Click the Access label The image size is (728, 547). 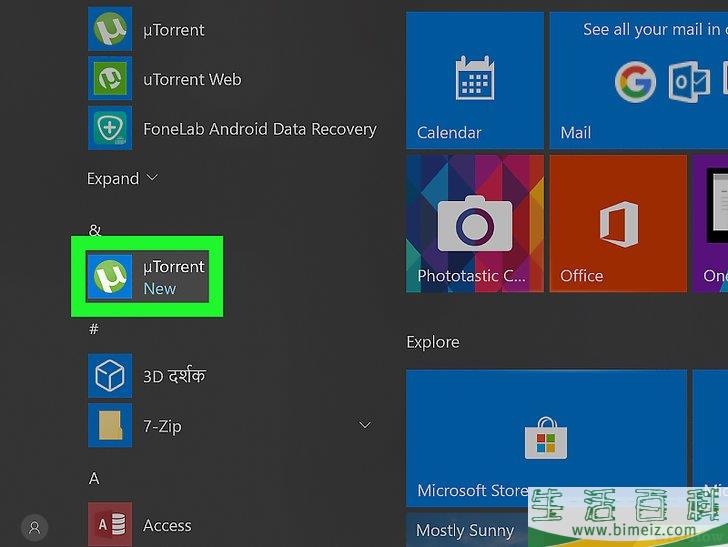[x=167, y=526]
